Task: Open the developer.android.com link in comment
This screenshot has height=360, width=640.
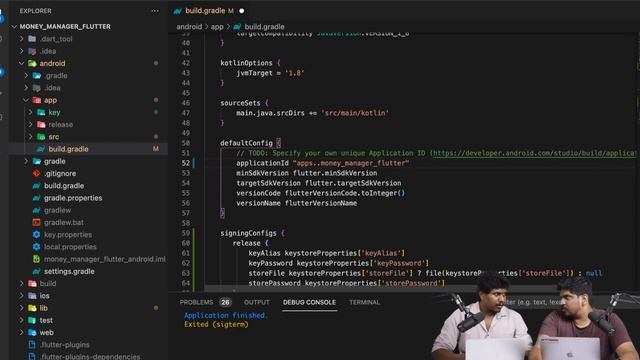Action: [x=534, y=153]
